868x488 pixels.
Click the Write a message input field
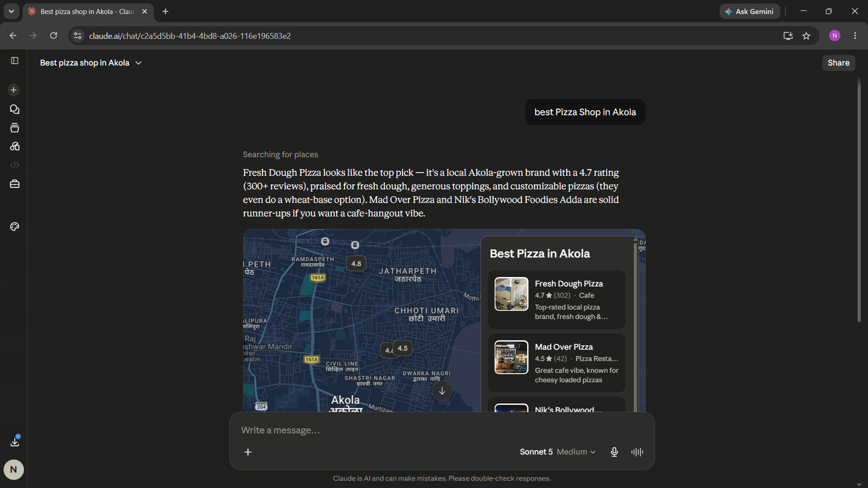442,431
